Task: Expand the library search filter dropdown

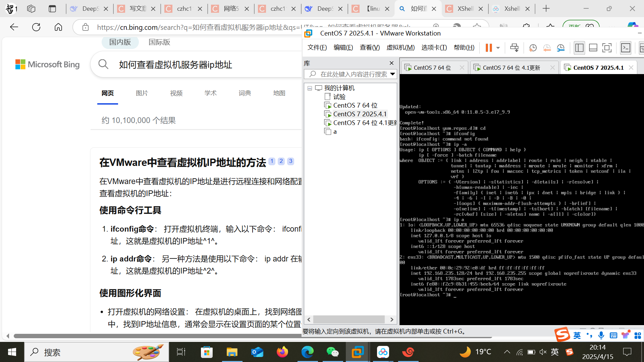Action: (x=392, y=74)
